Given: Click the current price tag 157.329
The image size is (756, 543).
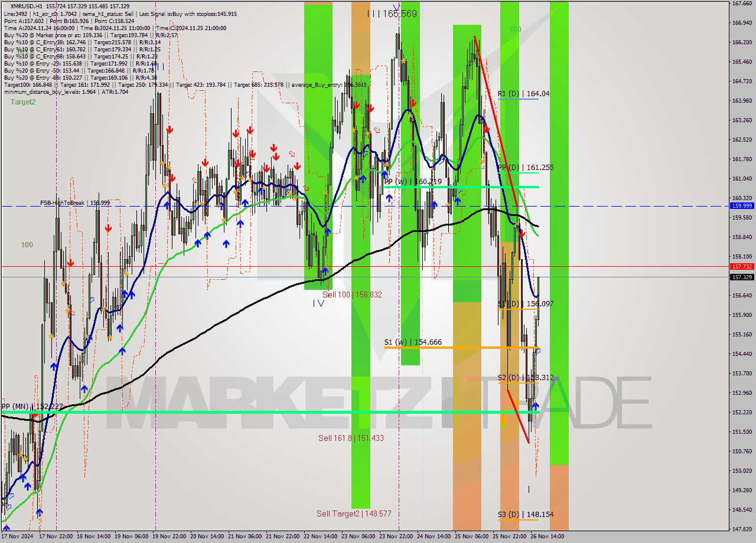Looking at the screenshot, I should (742, 277).
